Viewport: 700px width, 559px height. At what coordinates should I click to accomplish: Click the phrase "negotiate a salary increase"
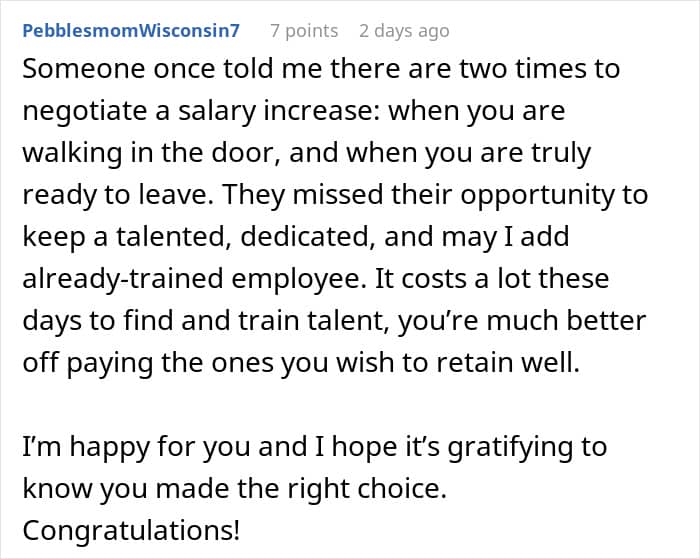tap(201, 111)
